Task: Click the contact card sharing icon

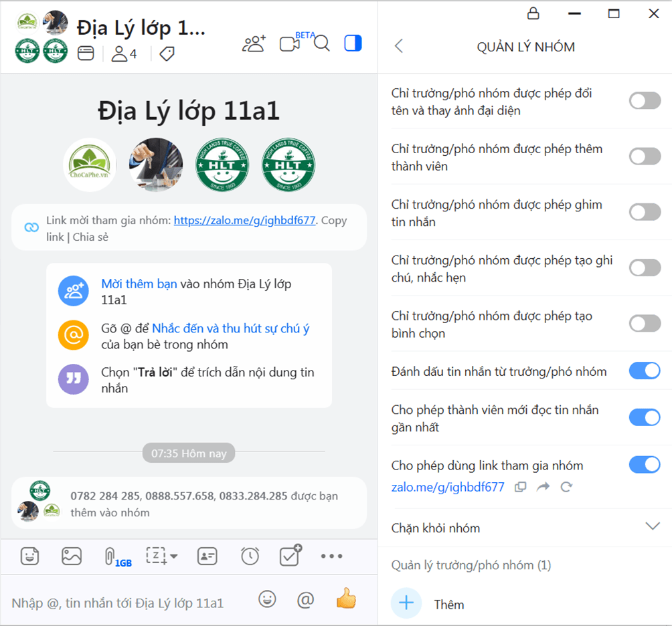Action: coord(207,556)
